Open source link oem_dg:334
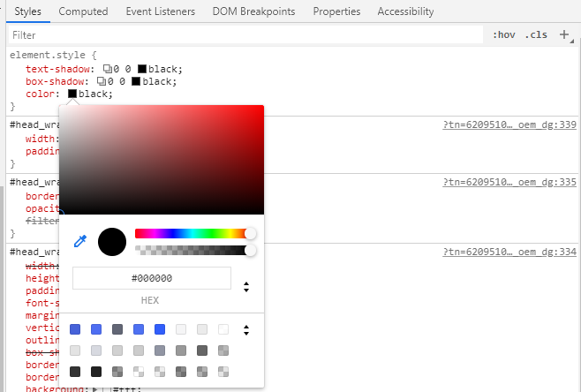581x392 pixels. tap(509, 252)
